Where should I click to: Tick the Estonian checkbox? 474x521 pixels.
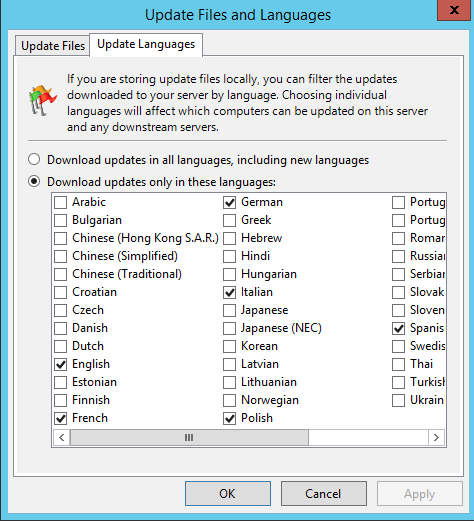[x=61, y=382]
